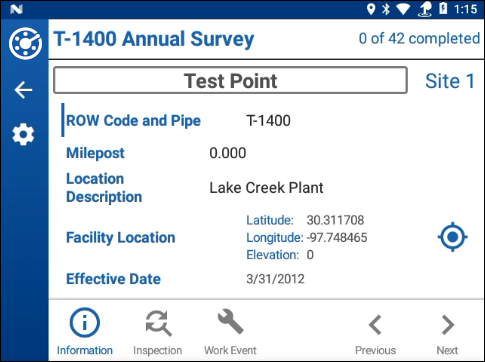The image size is (485, 362).
Task: Tap the Milepost value 0.000
Action: click(228, 153)
